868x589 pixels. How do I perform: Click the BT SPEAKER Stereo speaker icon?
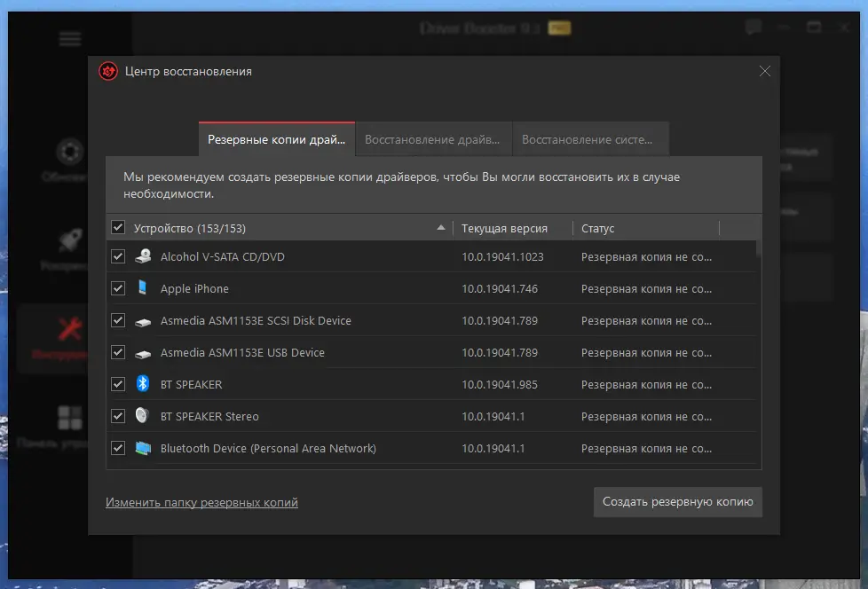point(142,415)
